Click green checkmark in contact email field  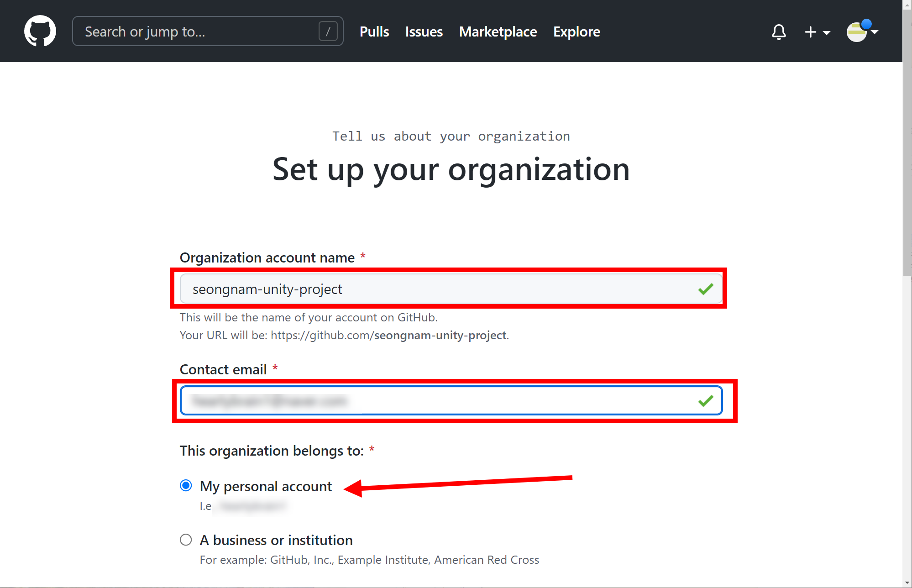point(706,401)
